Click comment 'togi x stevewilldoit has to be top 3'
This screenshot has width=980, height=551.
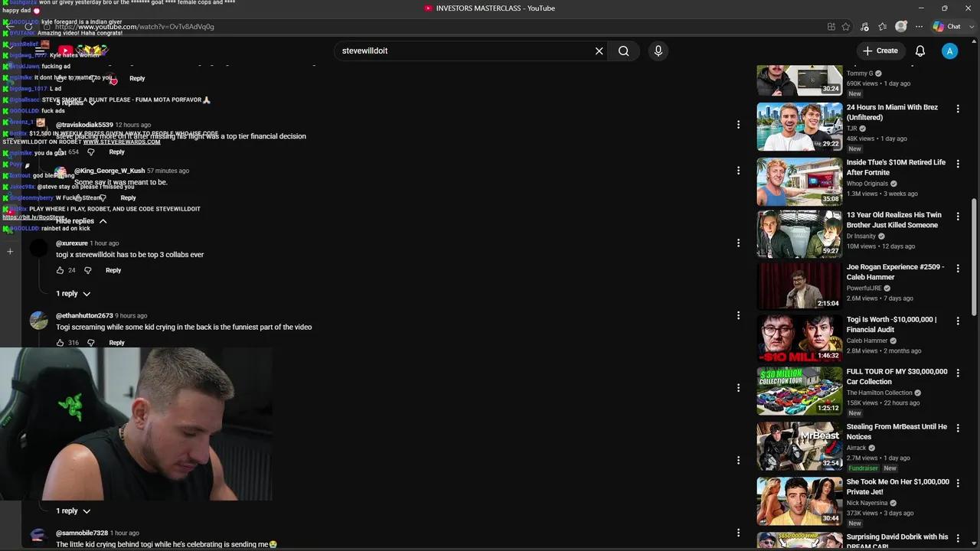click(x=130, y=254)
